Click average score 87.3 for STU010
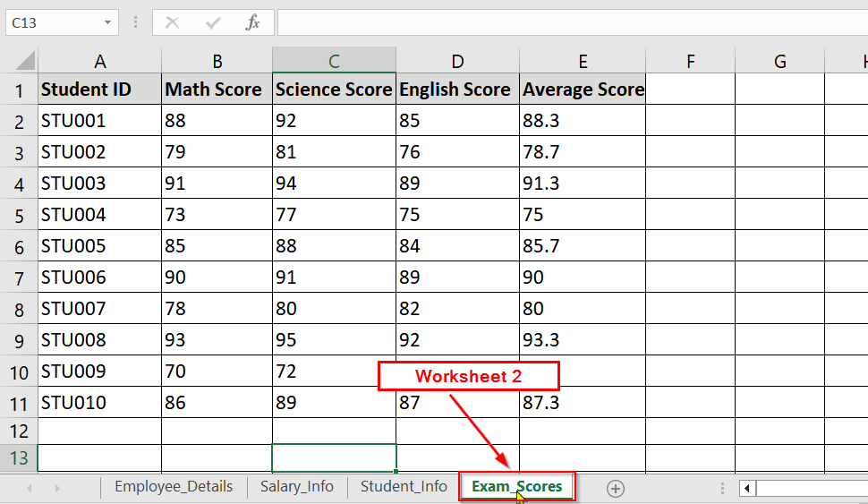This screenshot has height=504, width=868. (583, 403)
